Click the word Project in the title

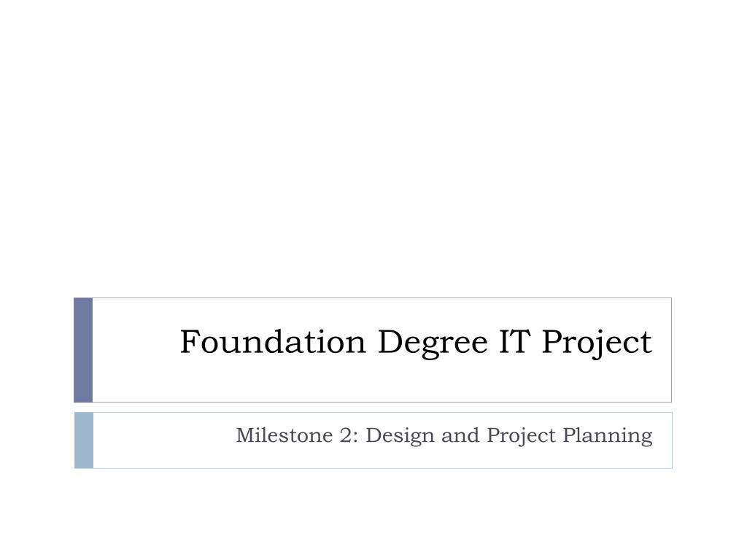597,343
